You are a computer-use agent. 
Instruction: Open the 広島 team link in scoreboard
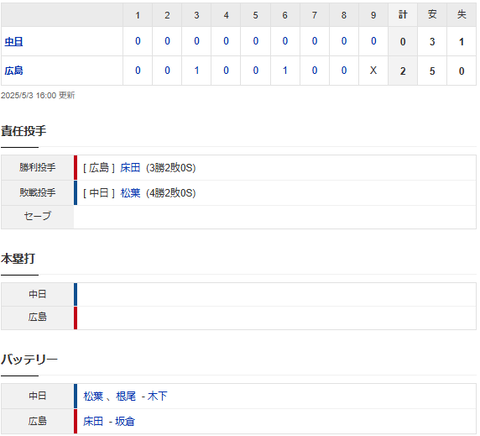14,71
